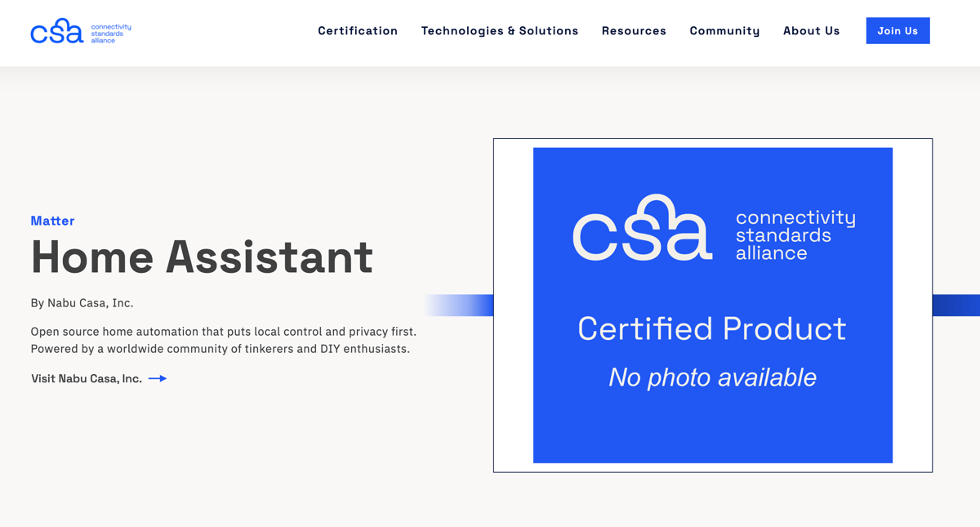
Task: Open the Technologies & Solutions dropdown
Action: point(500,30)
